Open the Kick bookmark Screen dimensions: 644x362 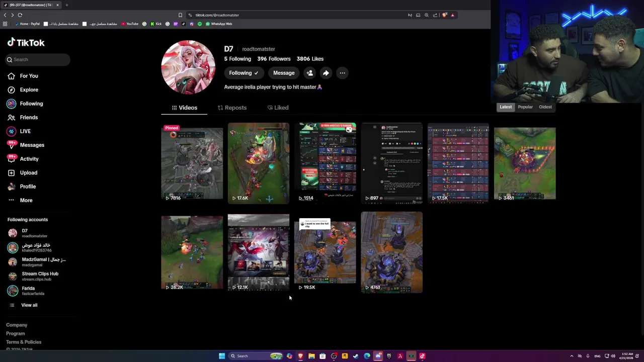click(x=156, y=24)
